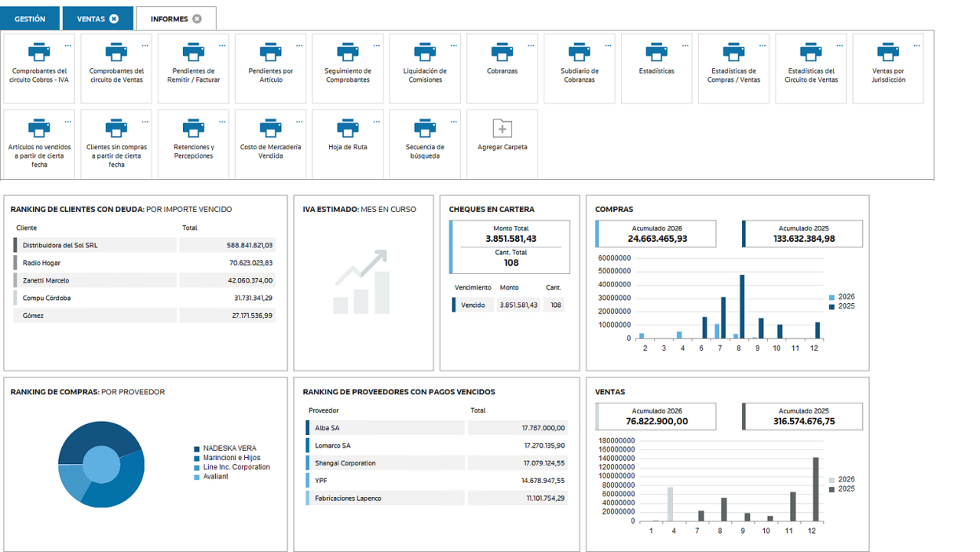The height and width of the screenshot is (552, 980).
Task: Close the Ventas tab
Action: (x=114, y=18)
